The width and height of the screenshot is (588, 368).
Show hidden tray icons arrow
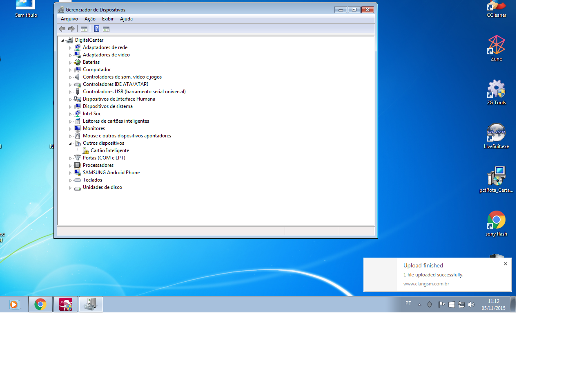(x=419, y=305)
